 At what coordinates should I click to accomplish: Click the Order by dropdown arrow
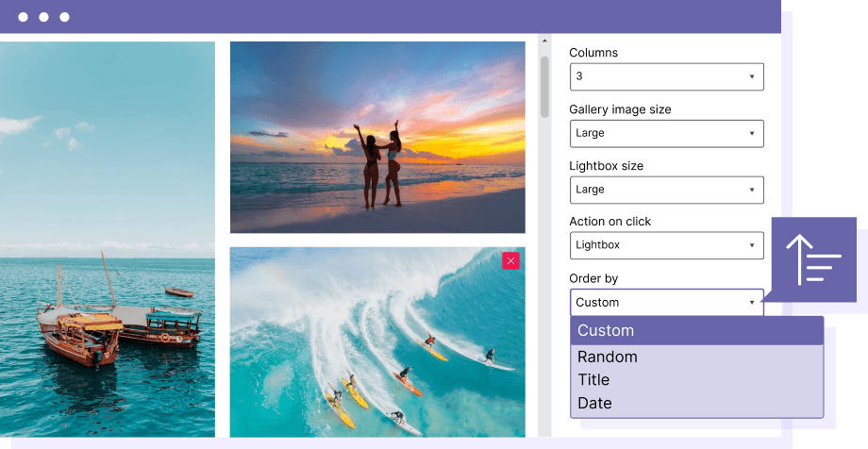point(752,302)
